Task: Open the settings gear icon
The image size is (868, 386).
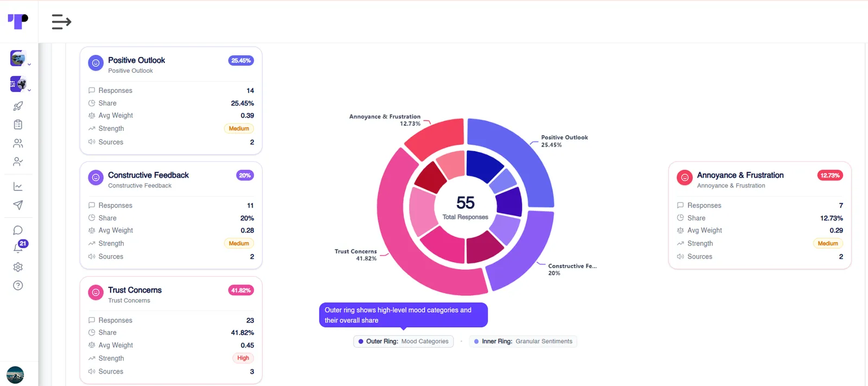Action: pyautogui.click(x=18, y=267)
